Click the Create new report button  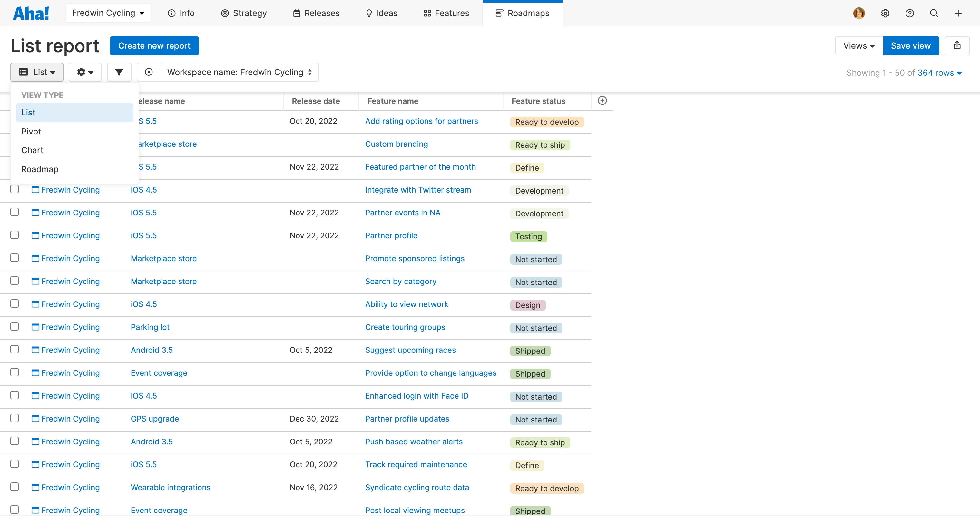[x=154, y=46]
